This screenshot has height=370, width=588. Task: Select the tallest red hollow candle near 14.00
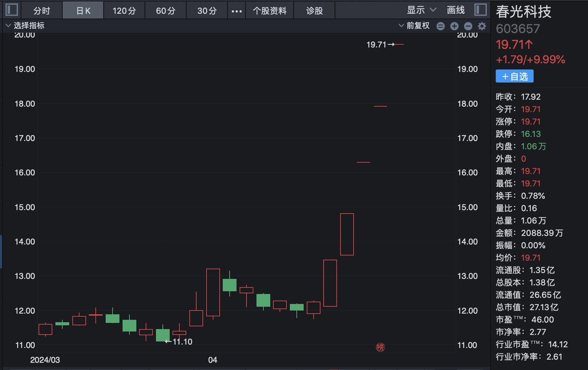(x=347, y=234)
